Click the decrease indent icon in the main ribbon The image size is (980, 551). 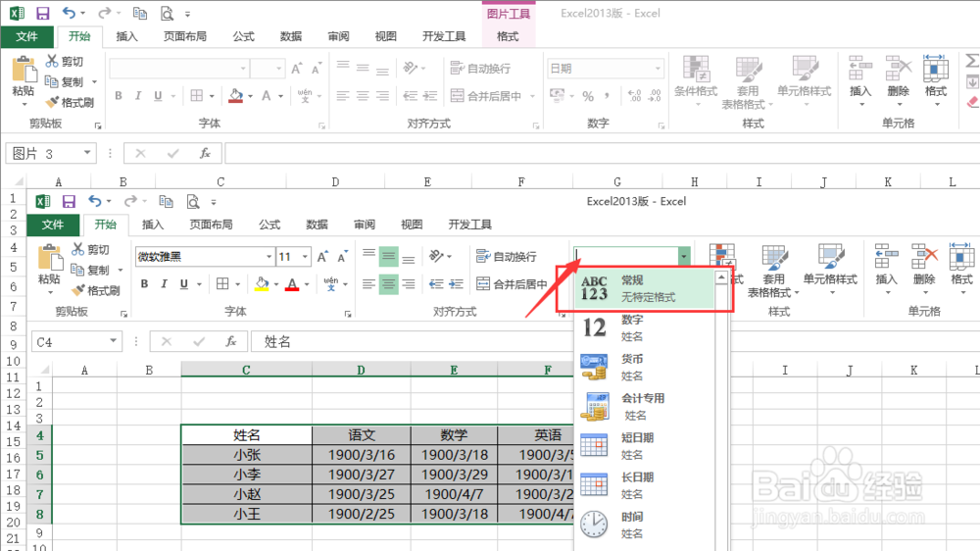pos(410,96)
